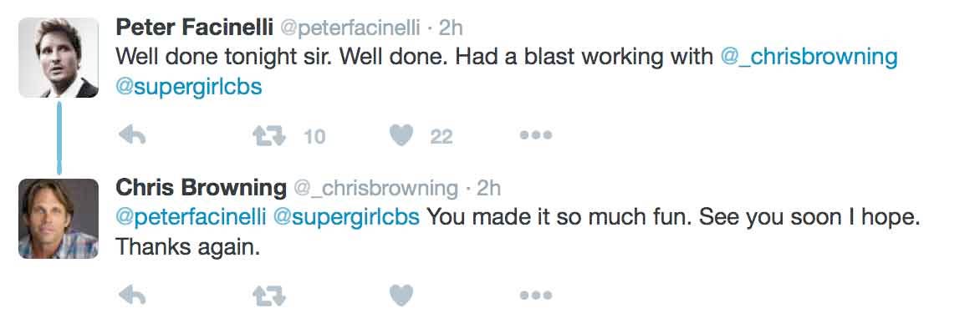Open the @_chrisbrowning mention in Peter's tweet
Screen dimensions: 980x329
[x=809, y=58]
